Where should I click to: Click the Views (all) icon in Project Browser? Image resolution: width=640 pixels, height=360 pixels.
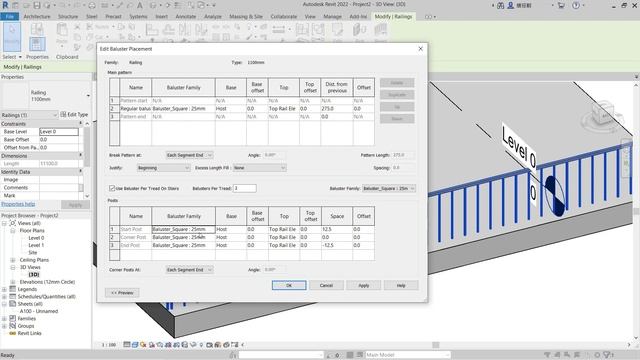coord(13,223)
